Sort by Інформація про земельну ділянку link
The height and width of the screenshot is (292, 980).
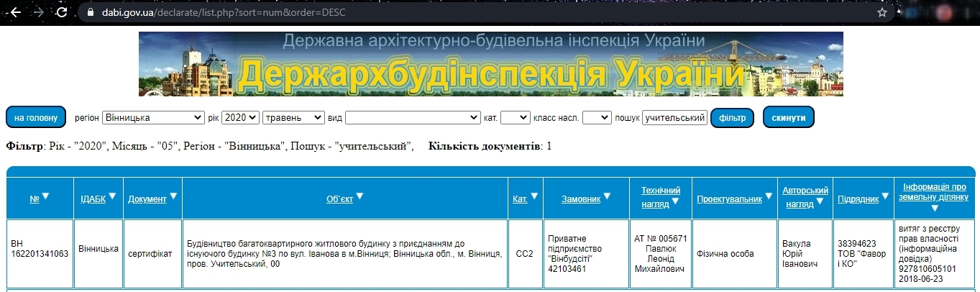935,191
